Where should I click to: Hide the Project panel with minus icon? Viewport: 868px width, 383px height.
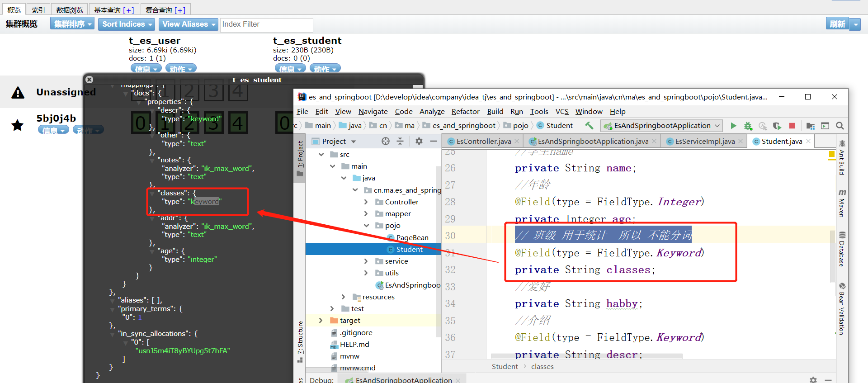pos(433,141)
